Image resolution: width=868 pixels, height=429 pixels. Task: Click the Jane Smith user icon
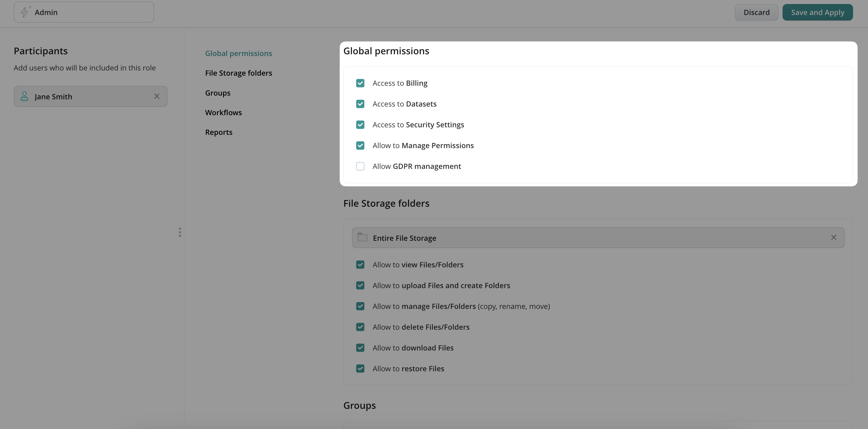tap(24, 96)
